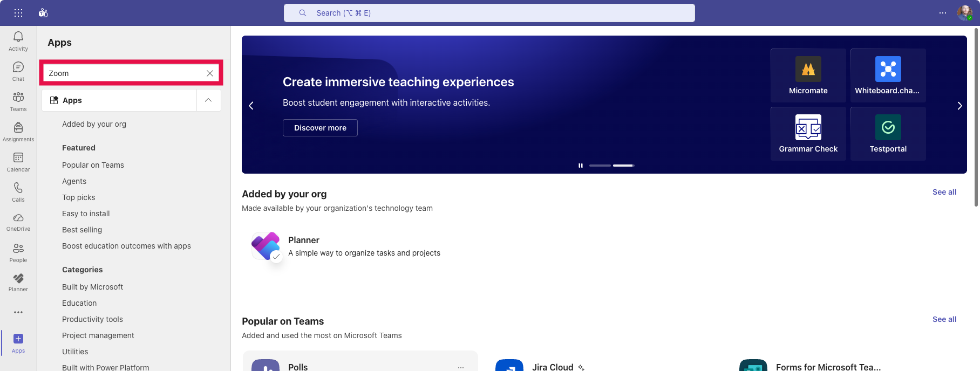Open the Whiteboard.chat app tile
This screenshot has height=371, width=980.
coord(888,75)
